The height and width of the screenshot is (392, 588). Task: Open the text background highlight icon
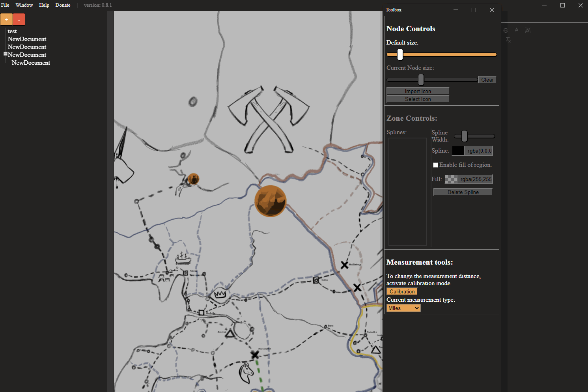(x=528, y=30)
